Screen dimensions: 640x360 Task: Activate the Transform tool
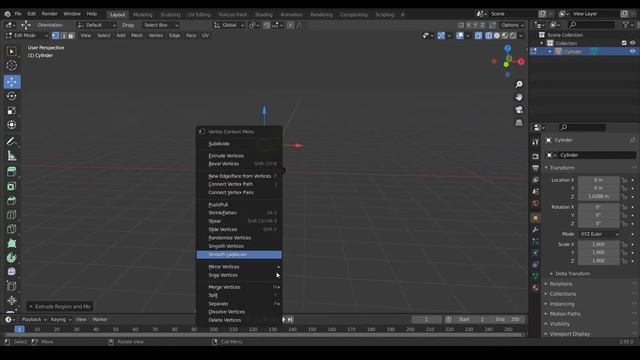click(12, 125)
